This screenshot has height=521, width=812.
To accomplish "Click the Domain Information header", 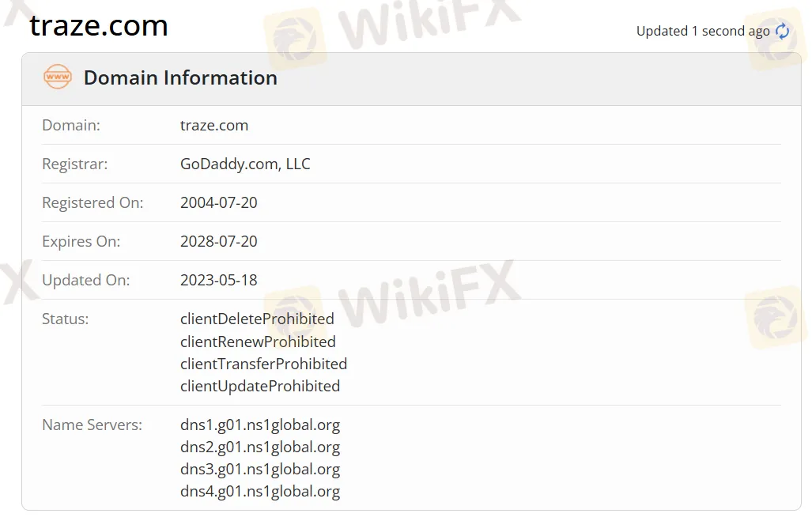I will click(180, 77).
